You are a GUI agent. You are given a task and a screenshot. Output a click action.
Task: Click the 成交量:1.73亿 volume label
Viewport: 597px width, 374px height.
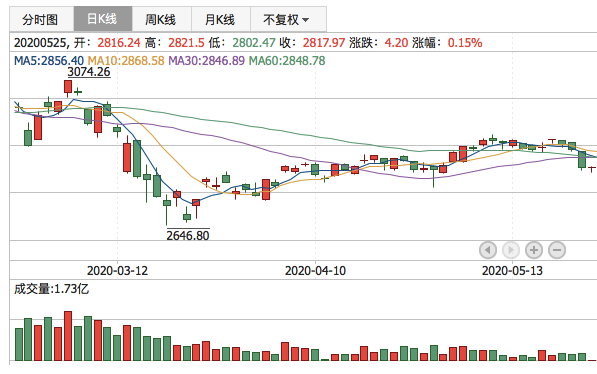pyautogui.click(x=51, y=289)
